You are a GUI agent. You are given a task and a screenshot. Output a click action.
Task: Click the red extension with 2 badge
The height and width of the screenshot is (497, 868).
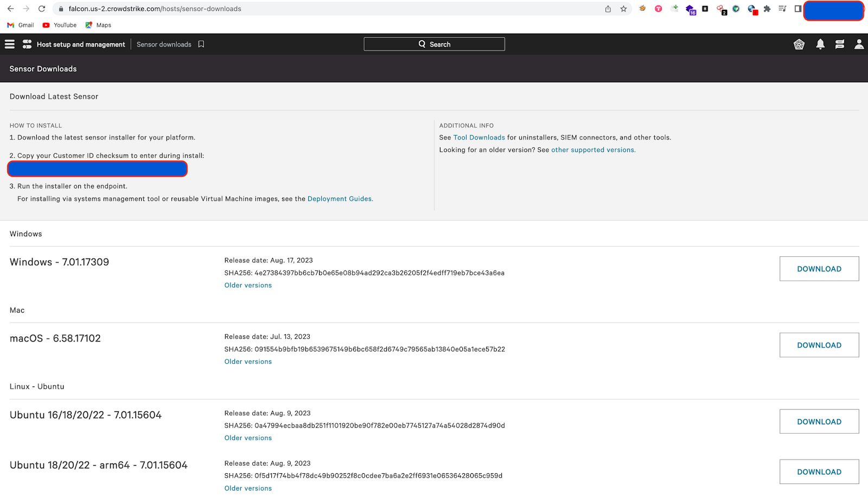pyautogui.click(x=721, y=9)
